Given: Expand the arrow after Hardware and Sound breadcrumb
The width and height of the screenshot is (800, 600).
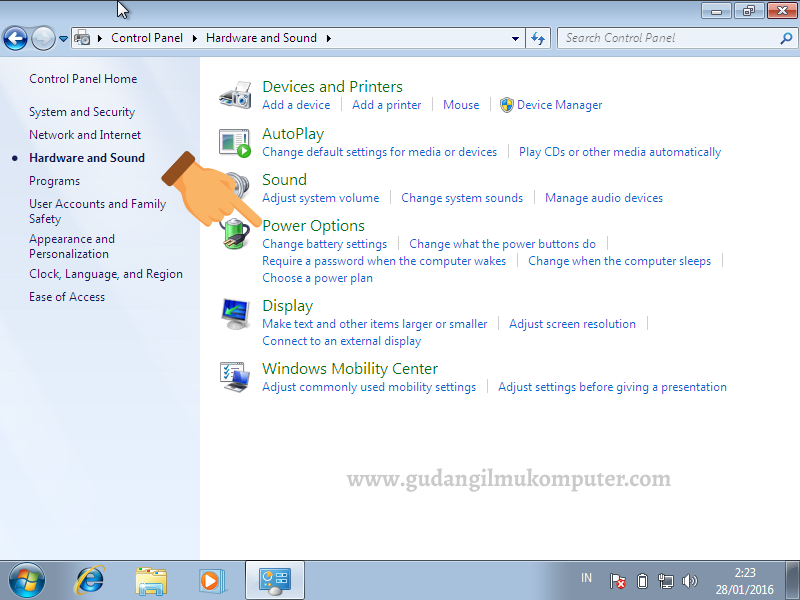Looking at the screenshot, I should click(x=329, y=38).
